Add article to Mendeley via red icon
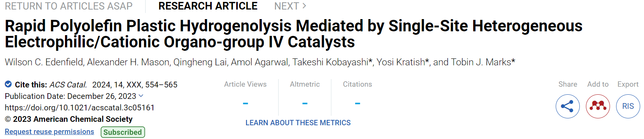The height and width of the screenshot is (139, 644). (x=598, y=106)
